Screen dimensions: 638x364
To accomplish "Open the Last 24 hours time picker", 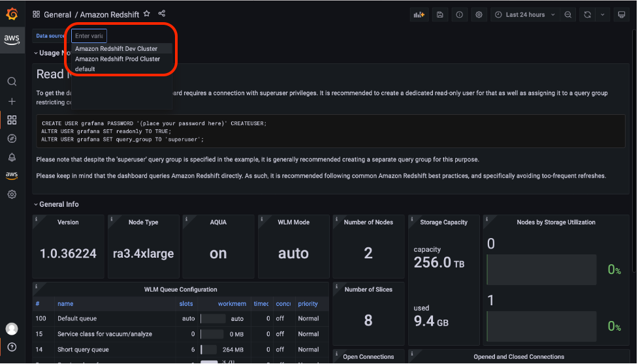I will coord(525,14).
